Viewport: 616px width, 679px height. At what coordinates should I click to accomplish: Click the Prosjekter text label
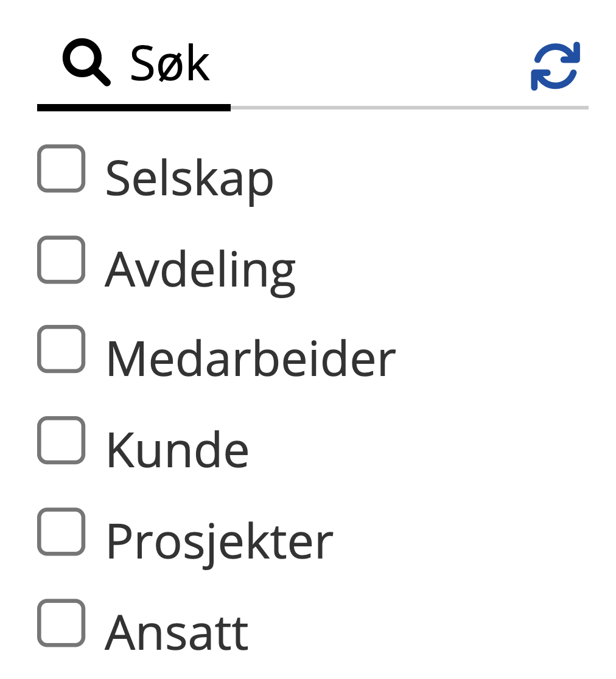(x=219, y=541)
